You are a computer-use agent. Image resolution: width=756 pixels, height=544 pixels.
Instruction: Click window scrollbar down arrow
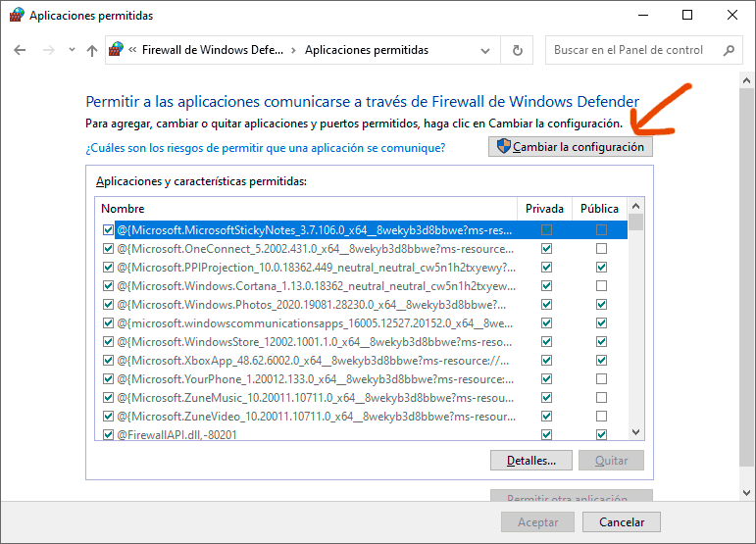pyautogui.click(x=747, y=492)
